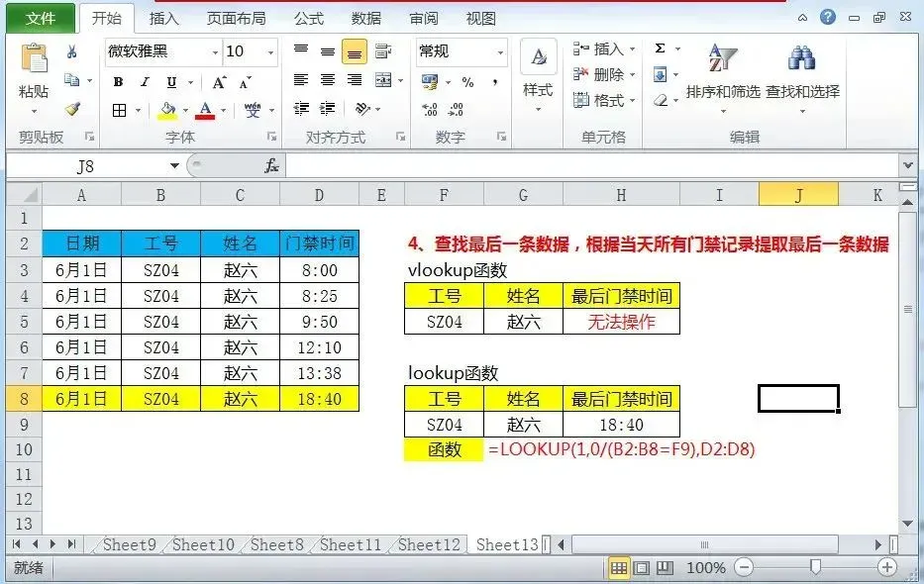Click the Fill down icon
This screenshot has height=584, width=924.
tap(660, 75)
